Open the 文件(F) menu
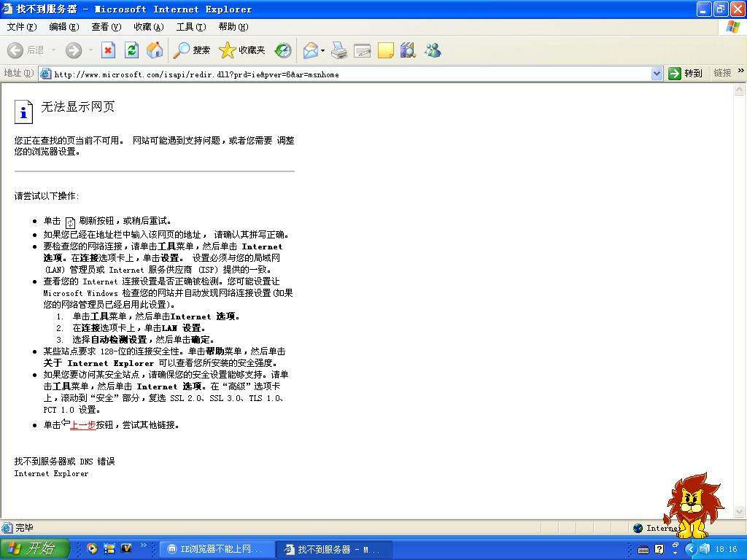 21,27
